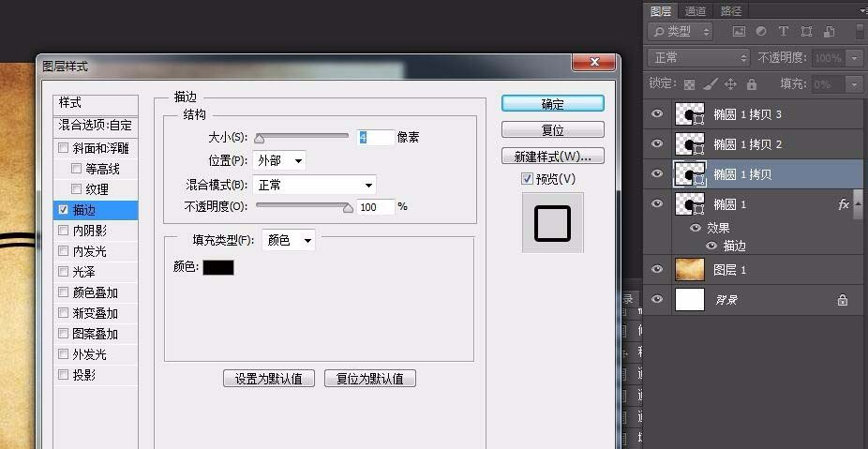Click the 图层 1 texture thumbnail

690,270
